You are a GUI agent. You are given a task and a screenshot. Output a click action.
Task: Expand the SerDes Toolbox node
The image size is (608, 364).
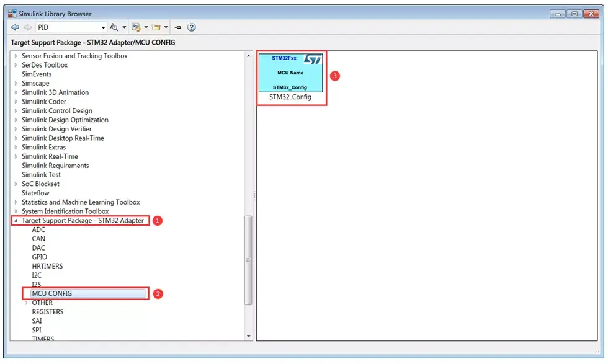[16, 65]
